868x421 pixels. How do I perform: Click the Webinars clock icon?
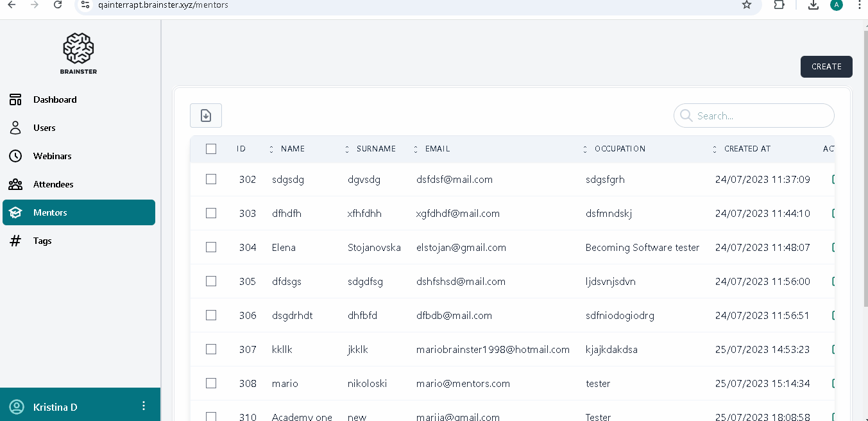[15, 156]
